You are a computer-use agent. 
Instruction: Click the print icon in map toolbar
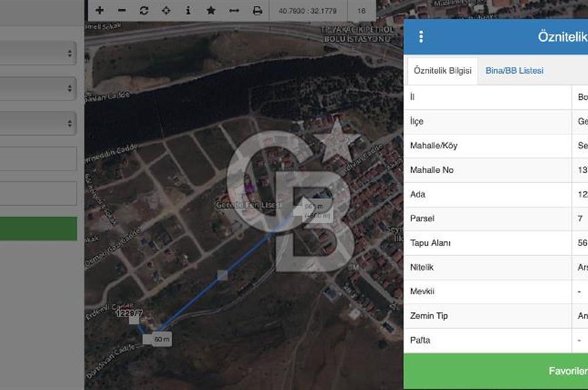click(257, 10)
